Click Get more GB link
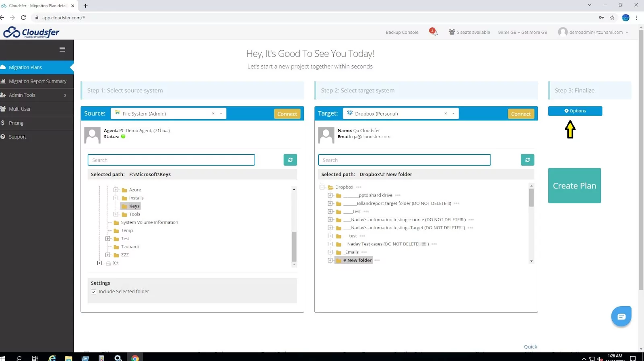This screenshot has height=361, width=644. coord(534,32)
